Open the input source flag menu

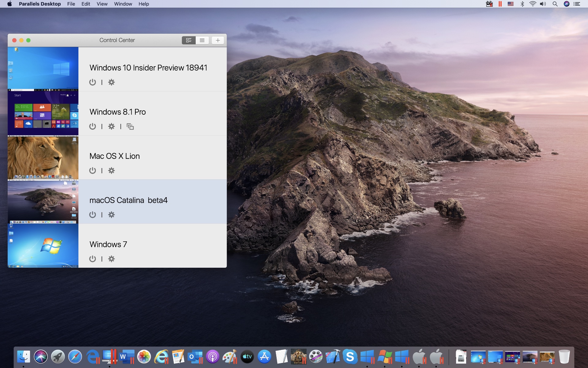tap(511, 4)
